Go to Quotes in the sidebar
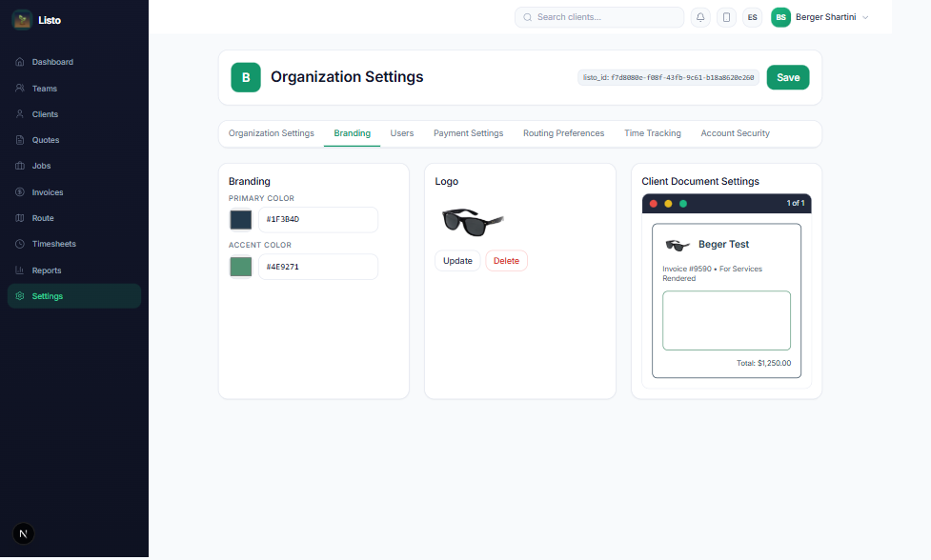The image size is (931, 560). (x=74, y=140)
